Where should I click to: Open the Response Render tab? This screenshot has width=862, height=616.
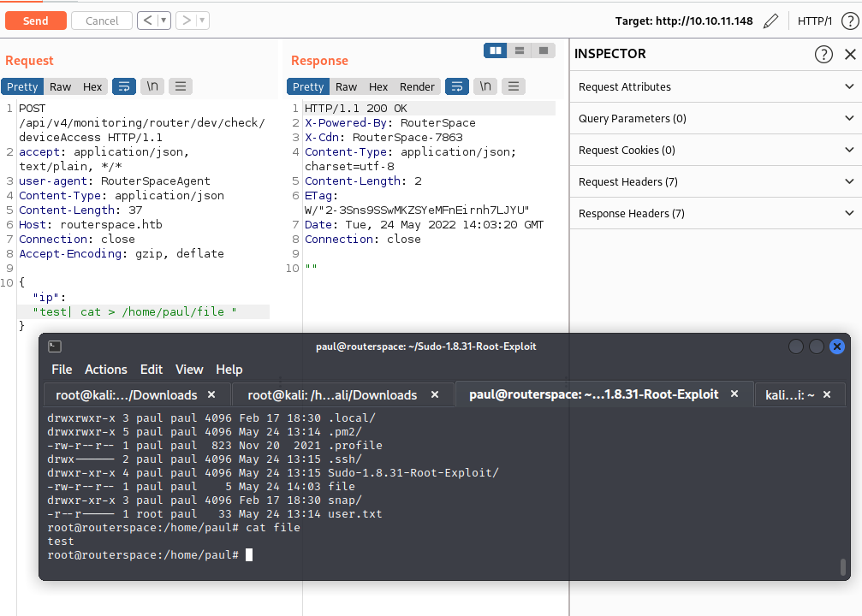417,86
